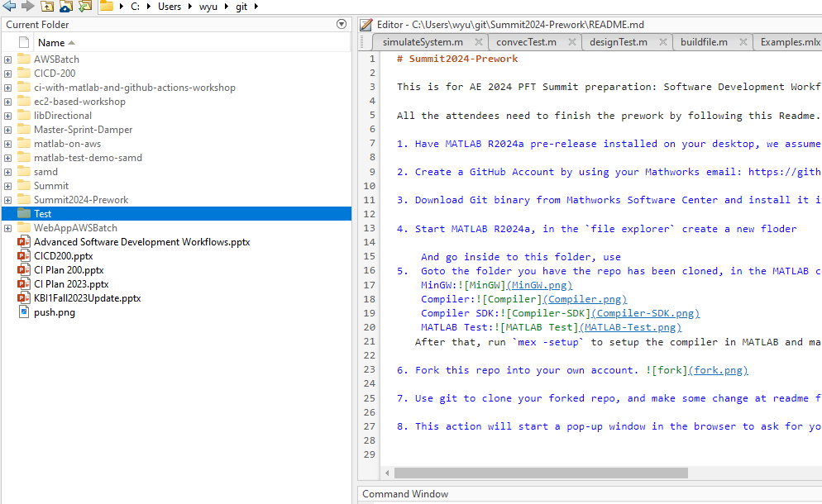Click the C: segment in address path
Viewport: 822px width, 504px height.
click(x=136, y=7)
